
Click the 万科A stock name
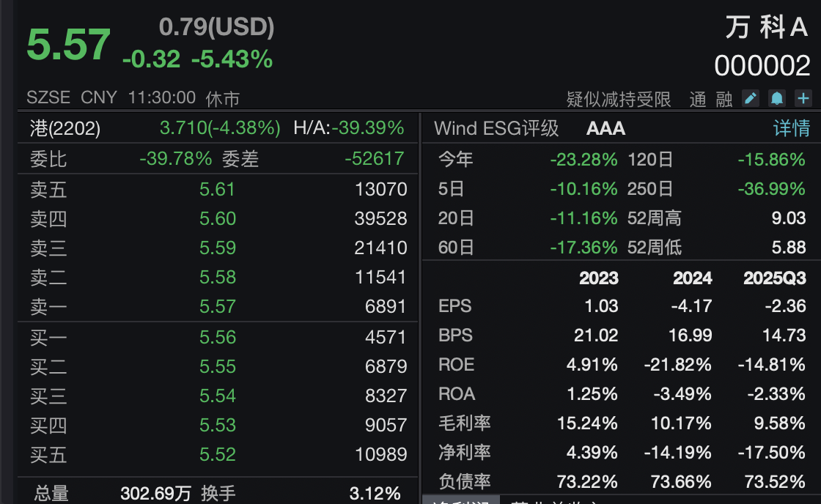click(767, 28)
